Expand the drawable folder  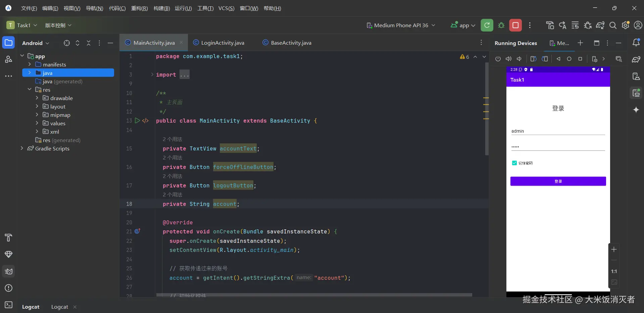pos(37,98)
